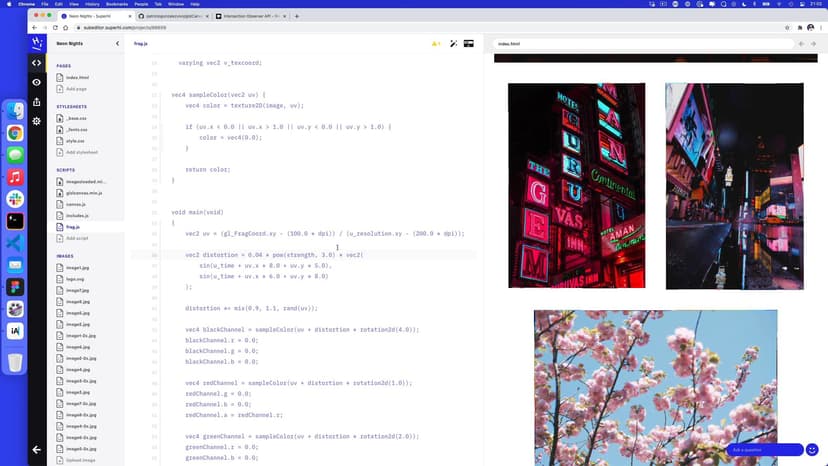Click the eye preview icon in sidebar
Viewport: 828px width, 466px height.
(x=37, y=82)
